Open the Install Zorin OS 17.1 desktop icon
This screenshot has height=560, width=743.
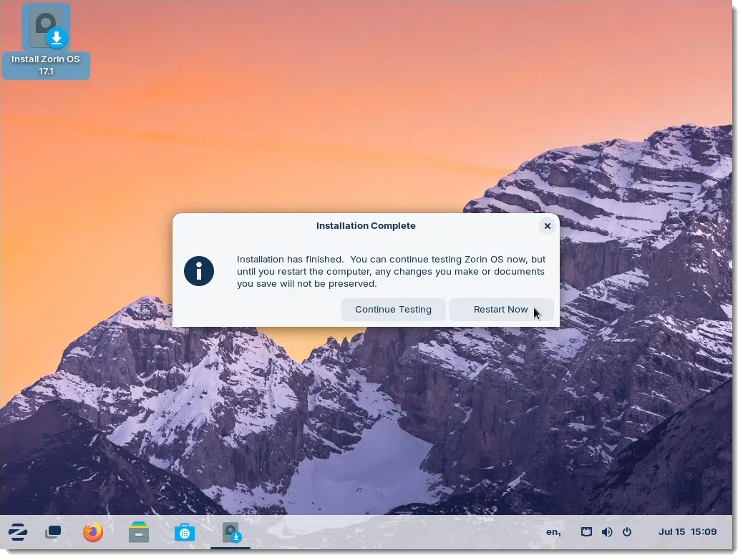tap(46, 41)
